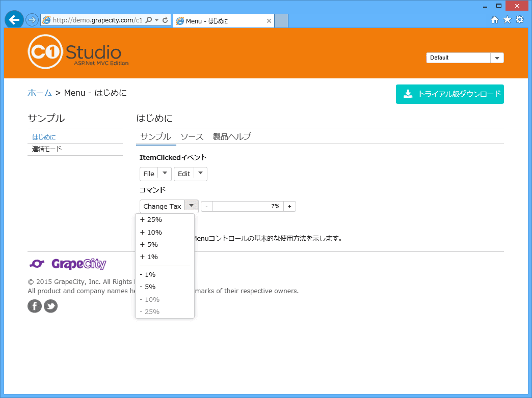Go back with the browser back arrow
The height and width of the screenshot is (398, 532).
[14, 20]
